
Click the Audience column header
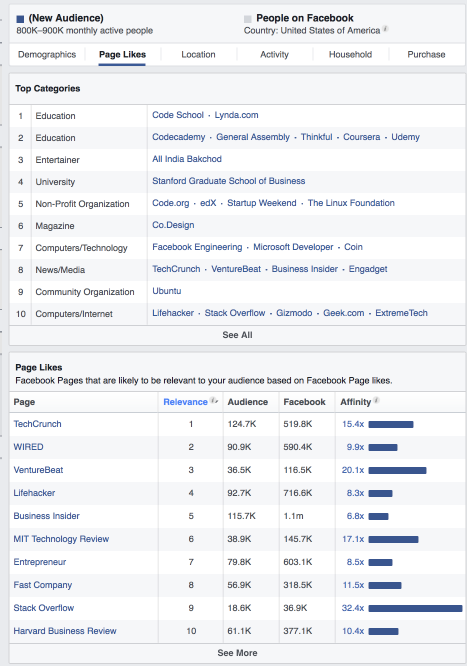[x=248, y=402]
